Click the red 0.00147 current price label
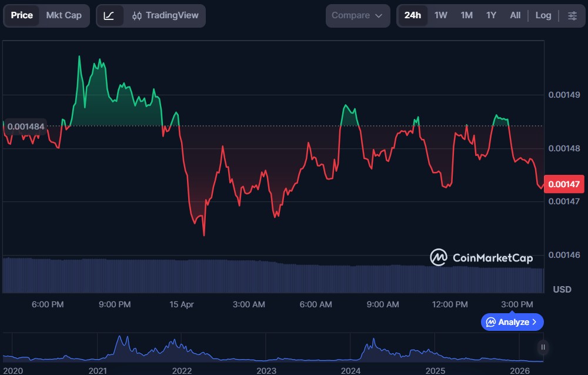 pyautogui.click(x=564, y=184)
